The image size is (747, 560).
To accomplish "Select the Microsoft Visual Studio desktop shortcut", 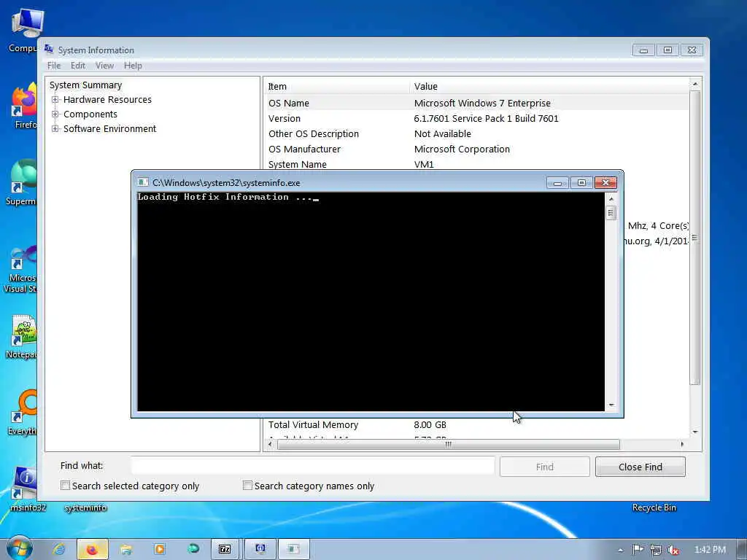I will click(20, 270).
